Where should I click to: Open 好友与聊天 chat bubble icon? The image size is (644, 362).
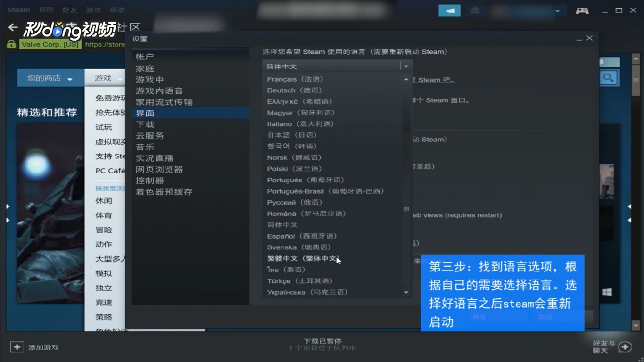coord(625,346)
